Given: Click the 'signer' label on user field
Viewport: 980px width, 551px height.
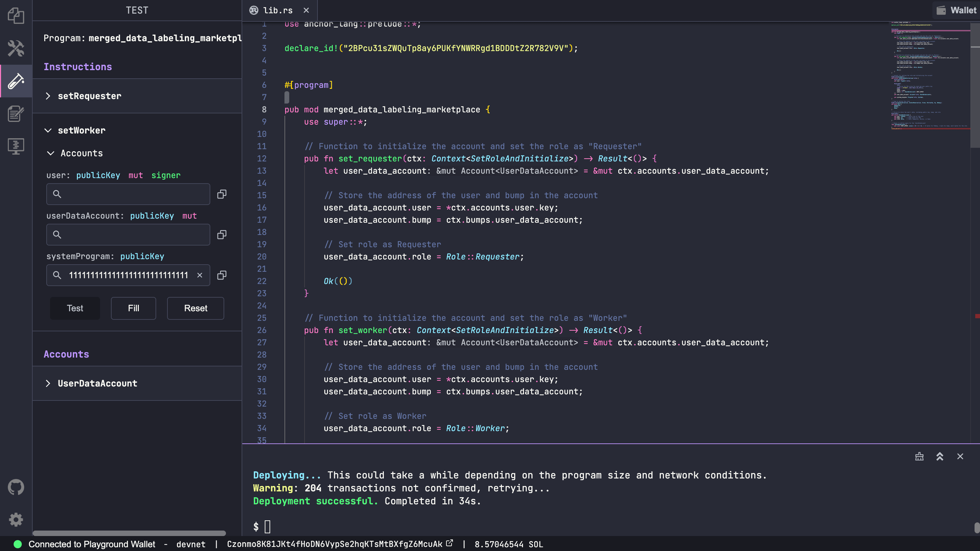Looking at the screenshot, I should coord(166,175).
